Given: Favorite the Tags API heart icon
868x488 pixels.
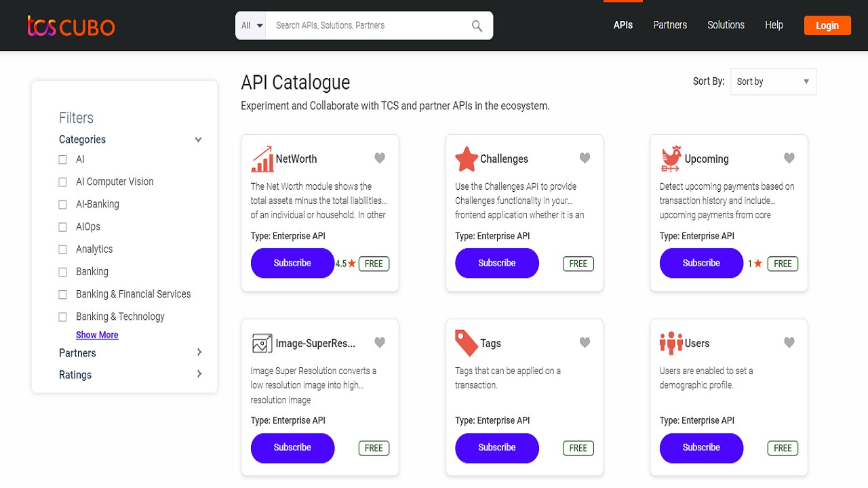Looking at the screenshot, I should point(585,342).
